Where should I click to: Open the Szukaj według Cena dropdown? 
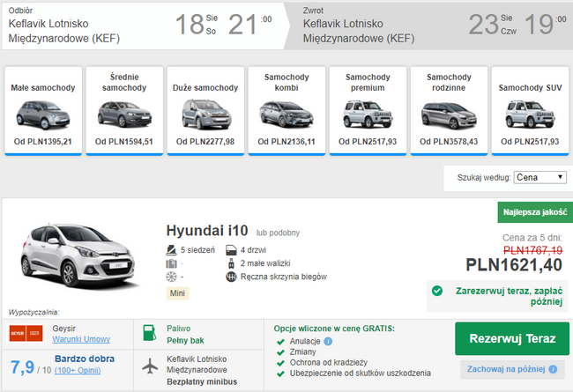coord(540,178)
